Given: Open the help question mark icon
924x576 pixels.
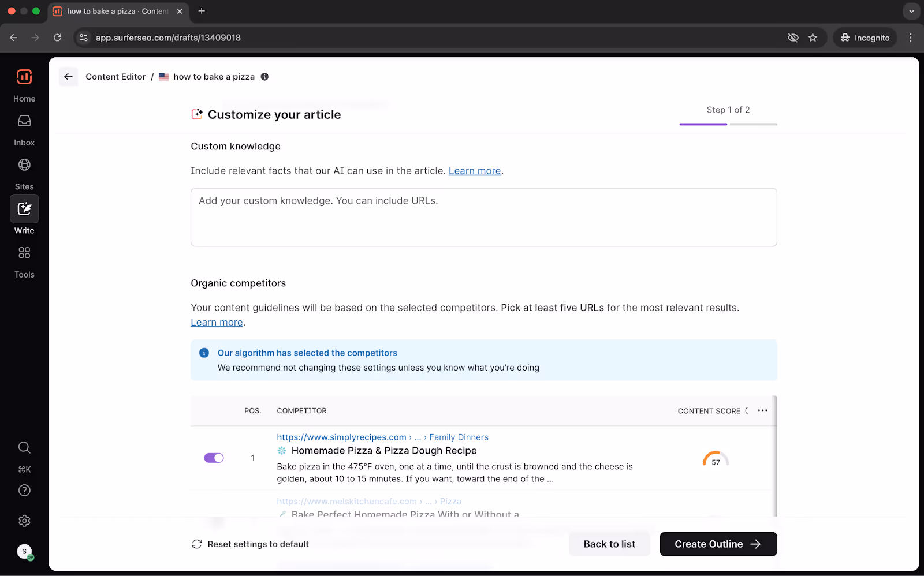Looking at the screenshot, I should click(x=24, y=491).
